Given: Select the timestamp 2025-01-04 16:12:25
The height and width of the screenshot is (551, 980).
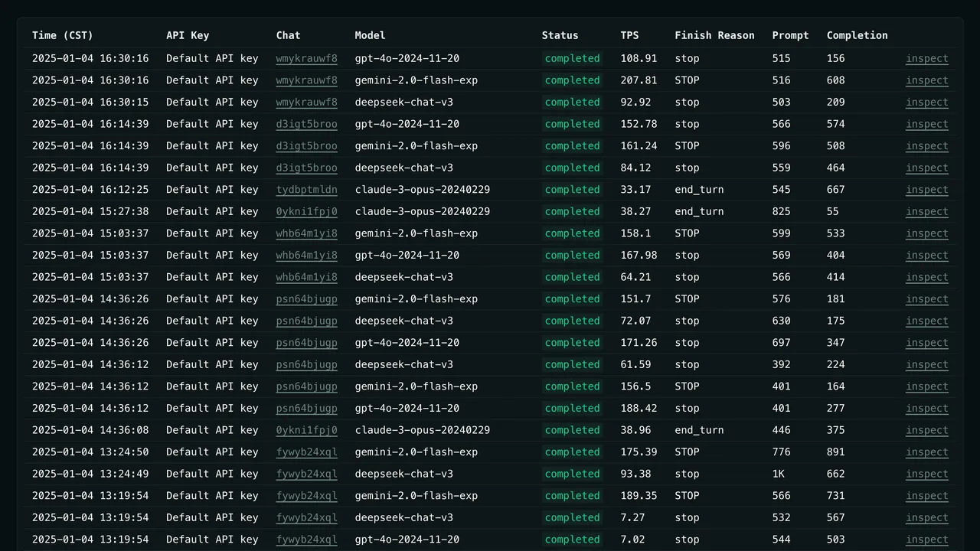Looking at the screenshot, I should (90, 190).
